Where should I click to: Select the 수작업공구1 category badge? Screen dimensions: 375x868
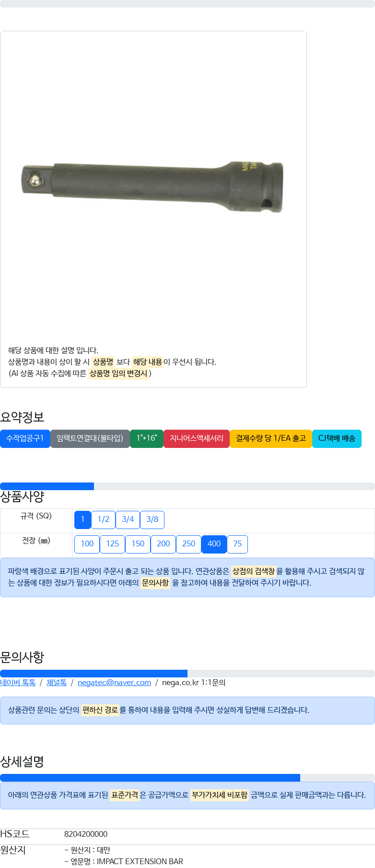click(x=25, y=438)
